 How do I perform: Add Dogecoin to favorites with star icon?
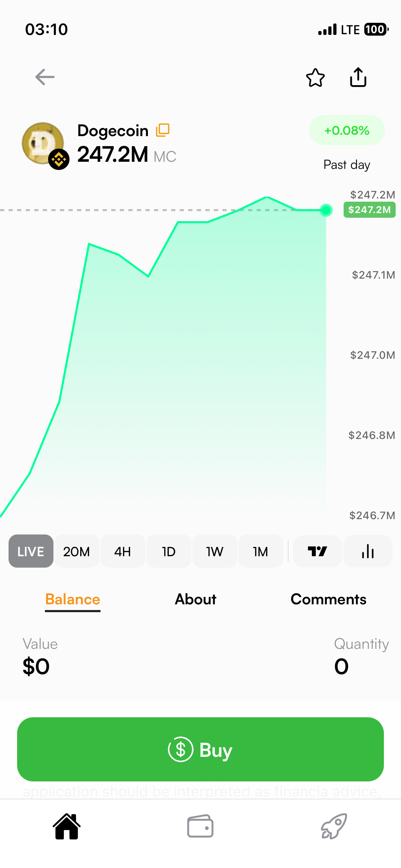[x=315, y=78]
